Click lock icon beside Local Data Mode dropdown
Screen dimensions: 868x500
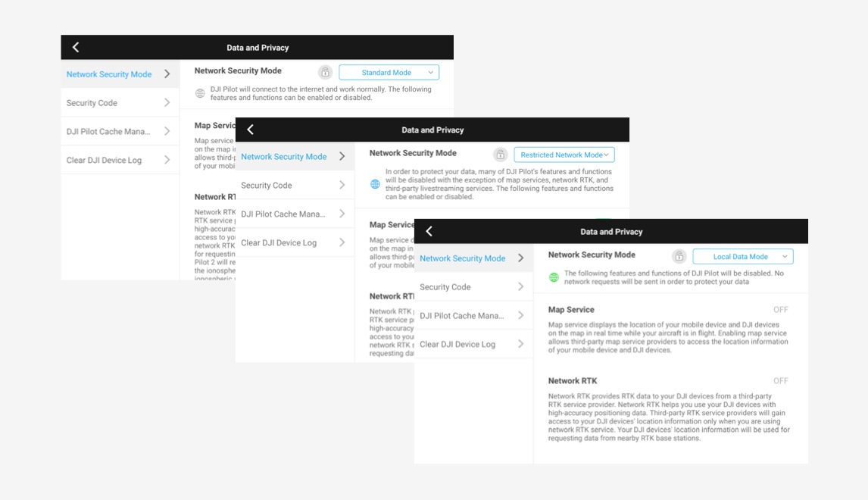point(679,257)
